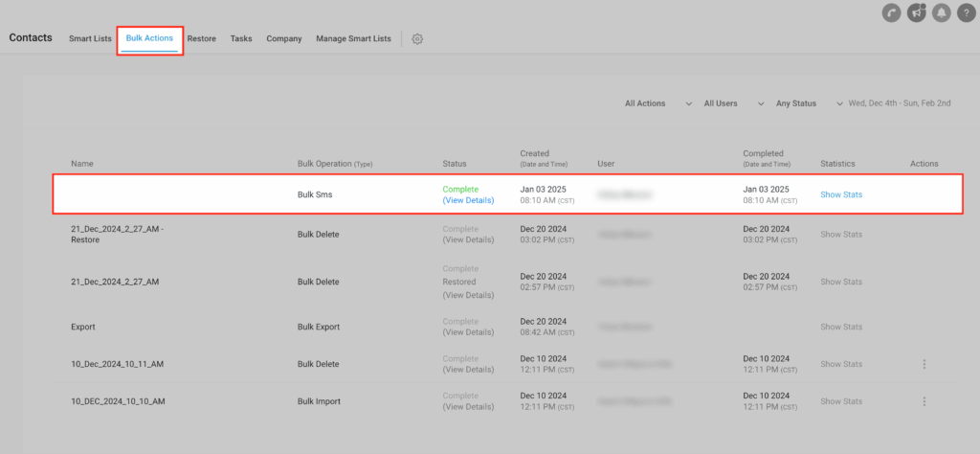Open the notifications bell

tap(940, 13)
